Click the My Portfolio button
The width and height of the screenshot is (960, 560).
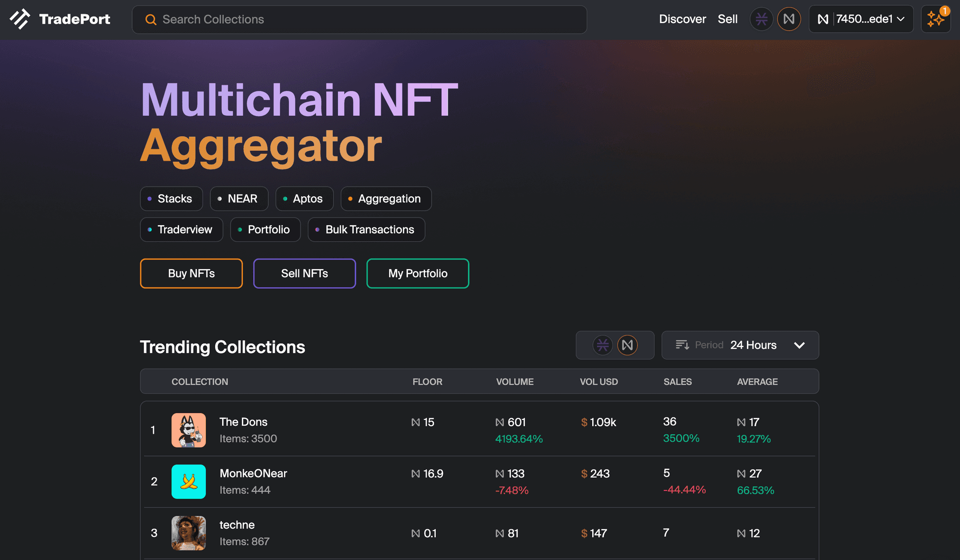point(418,274)
